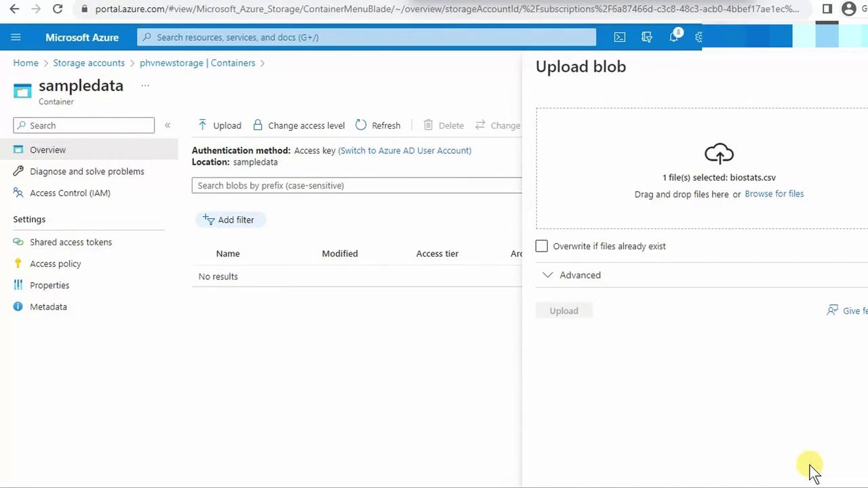The width and height of the screenshot is (868, 488).
Task: Open phvnewstorage | Containers breadcrumb
Action: tap(197, 63)
